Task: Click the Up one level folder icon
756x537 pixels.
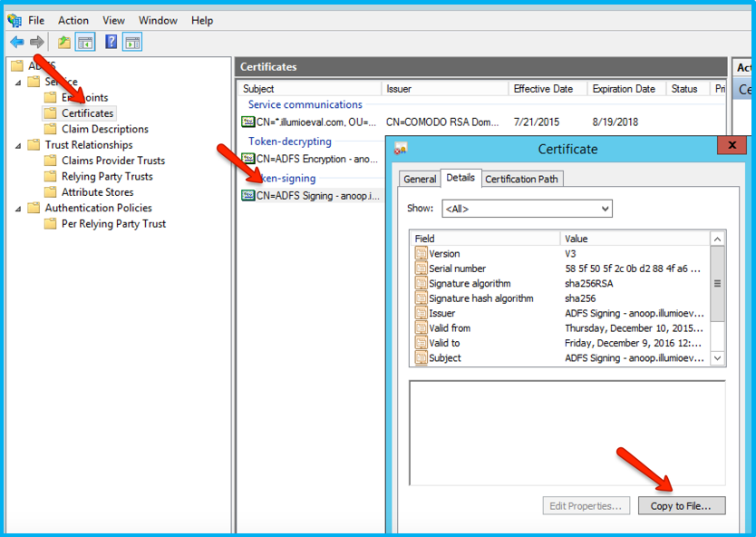Action: click(63, 42)
